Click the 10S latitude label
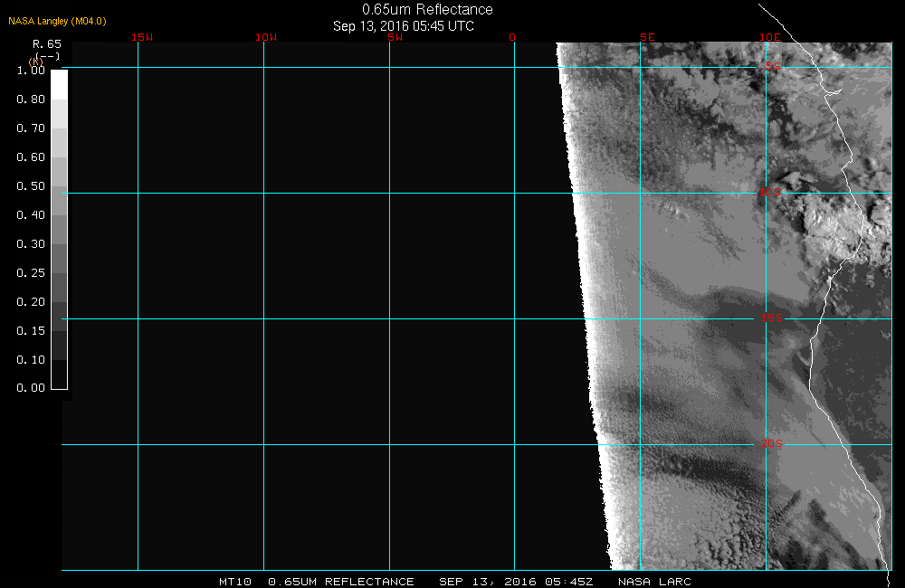This screenshot has height=588, width=905. [770, 192]
